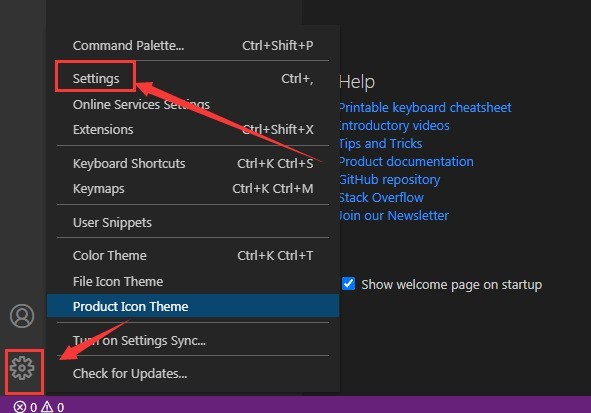Click the errors count icon in status bar
Viewport: 591px width, 413px height.
point(20,407)
